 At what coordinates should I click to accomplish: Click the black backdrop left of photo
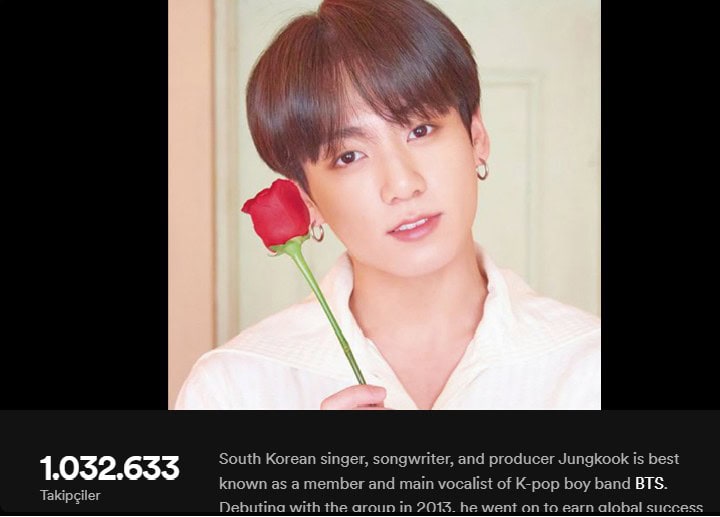point(84,204)
